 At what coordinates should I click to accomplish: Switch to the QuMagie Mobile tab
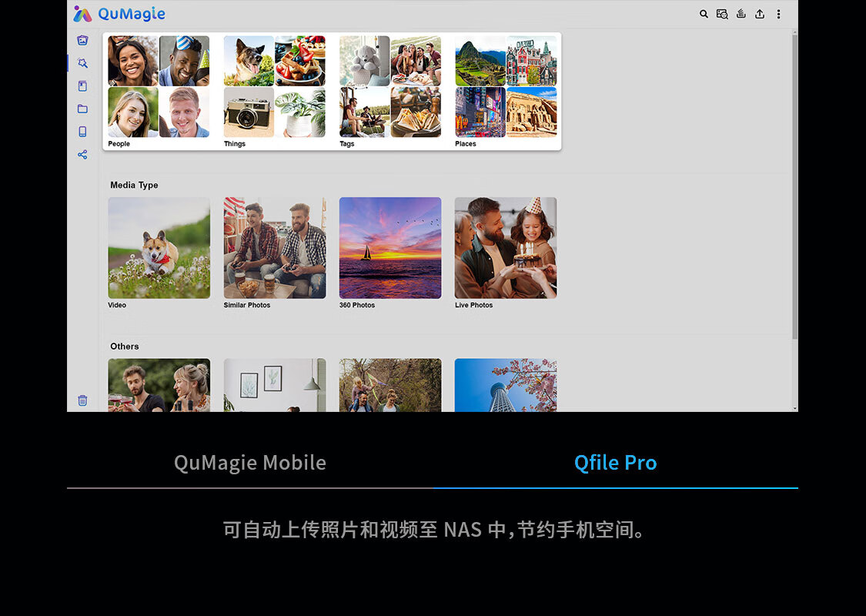[249, 463]
